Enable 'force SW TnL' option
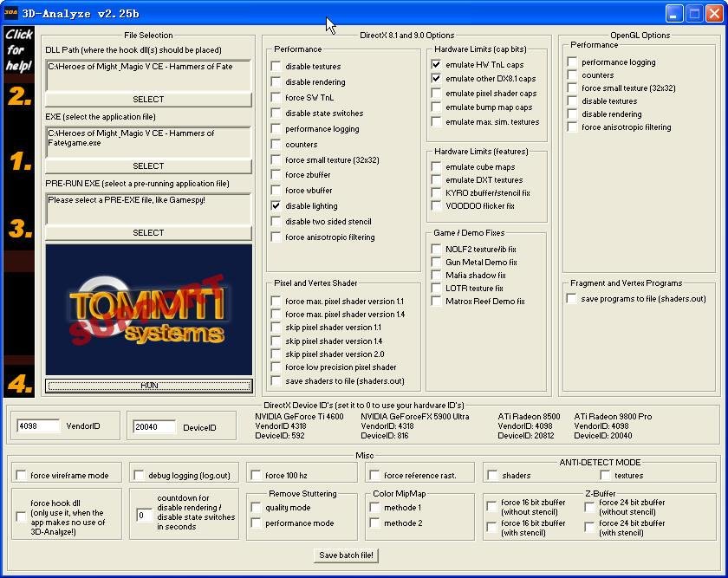This screenshot has height=578, width=728. pos(276,98)
